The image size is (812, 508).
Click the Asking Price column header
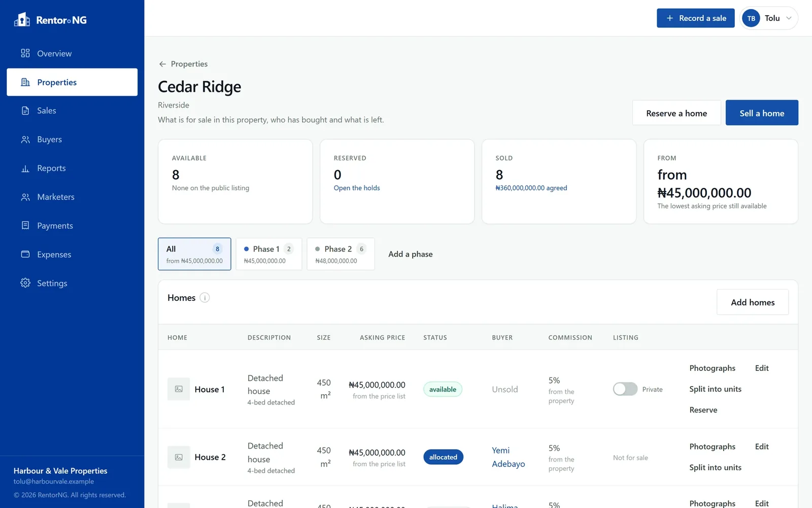(382, 337)
